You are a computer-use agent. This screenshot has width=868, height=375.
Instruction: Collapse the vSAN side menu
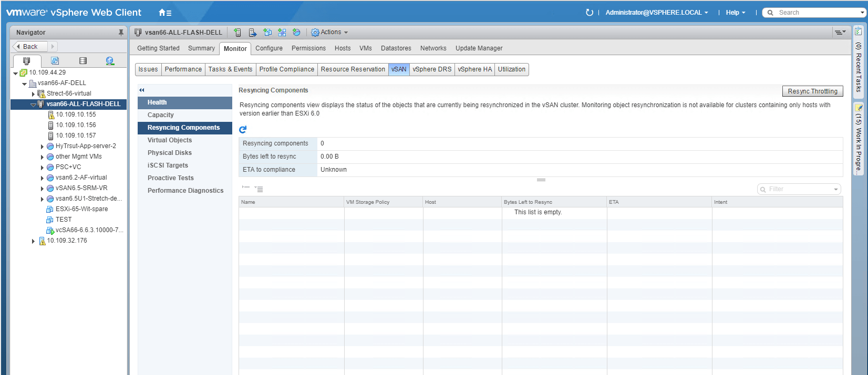(142, 90)
